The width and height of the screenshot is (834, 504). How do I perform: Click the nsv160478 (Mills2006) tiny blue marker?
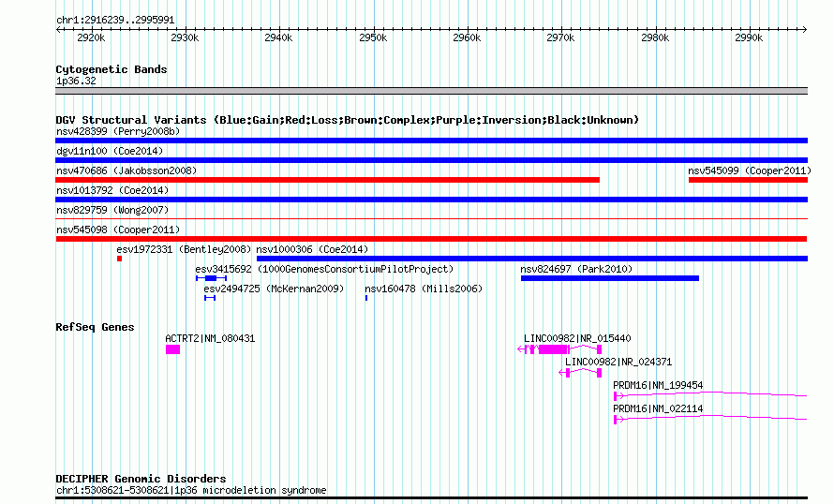pyautogui.click(x=366, y=298)
